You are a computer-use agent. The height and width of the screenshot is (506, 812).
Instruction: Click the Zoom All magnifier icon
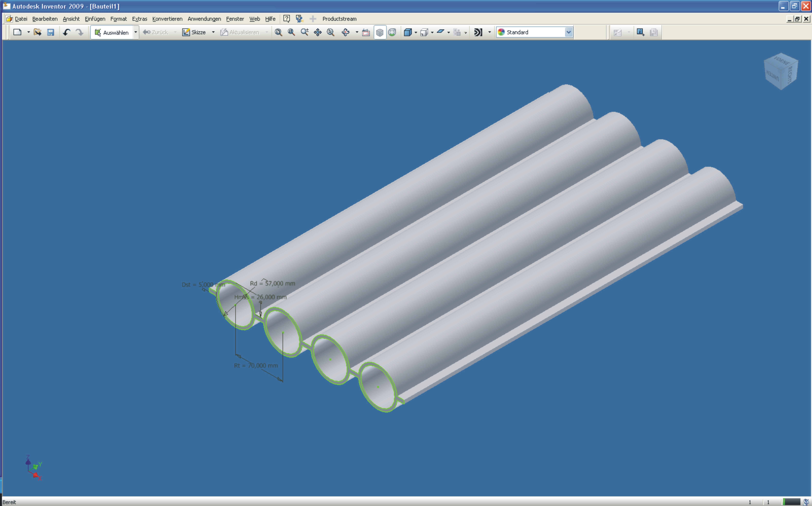pyautogui.click(x=278, y=32)
